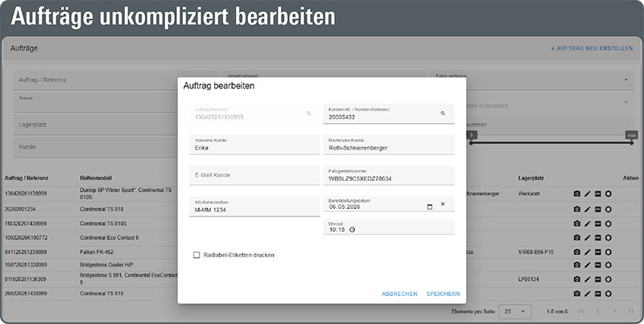Click Kunden-Nr. field containing 20035432

tap(389, 113)
